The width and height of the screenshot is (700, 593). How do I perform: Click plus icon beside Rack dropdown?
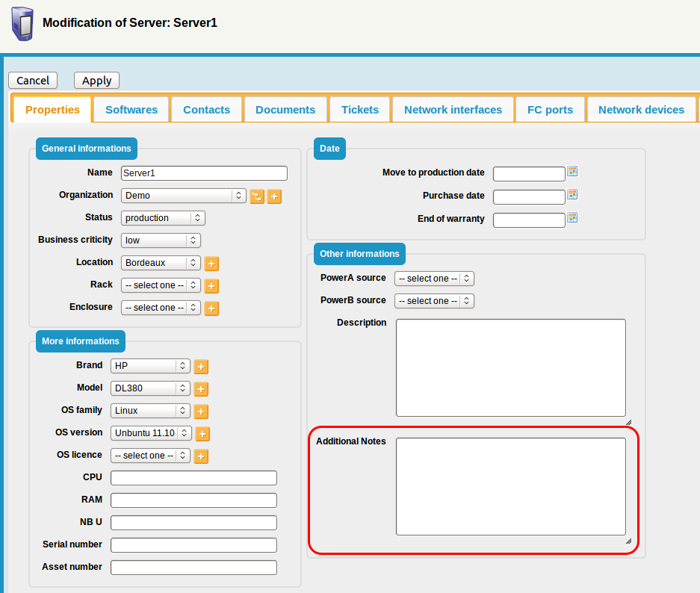point(211,286)
